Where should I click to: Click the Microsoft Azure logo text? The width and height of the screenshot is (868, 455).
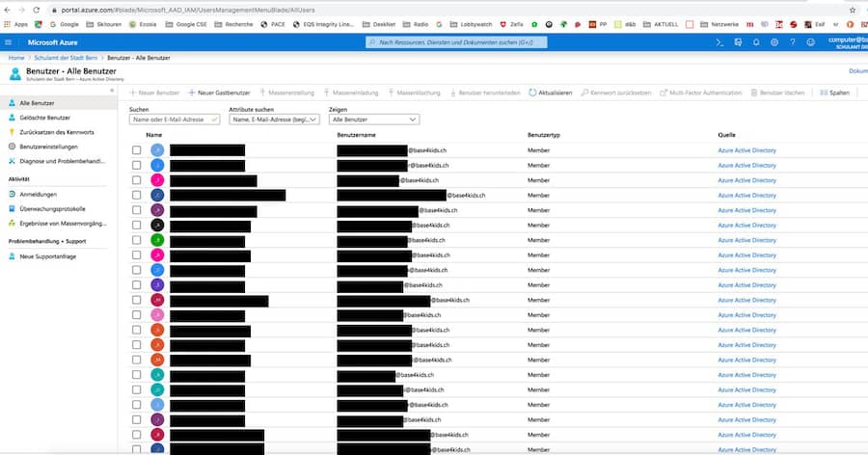(x=53, y=42)
